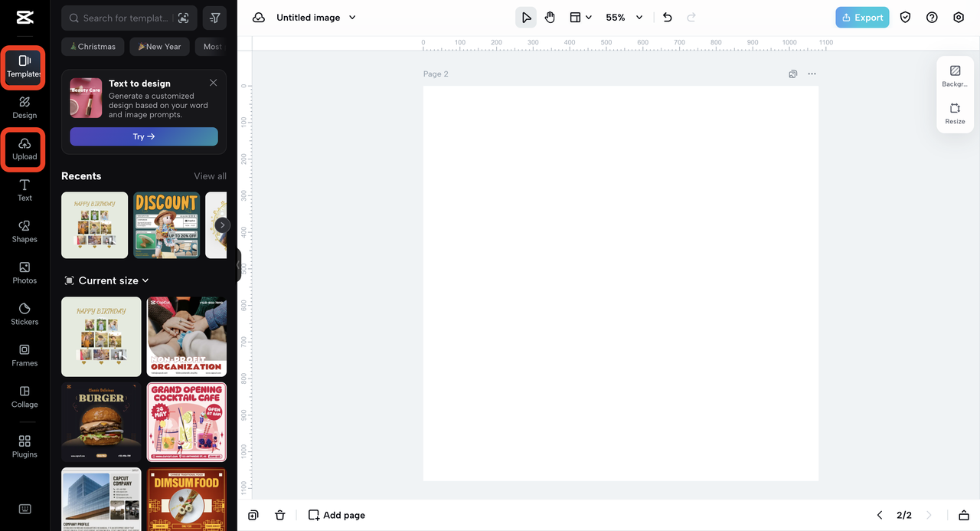
Task: Open the Happy Birthday recent template
Action: [94, 225]
